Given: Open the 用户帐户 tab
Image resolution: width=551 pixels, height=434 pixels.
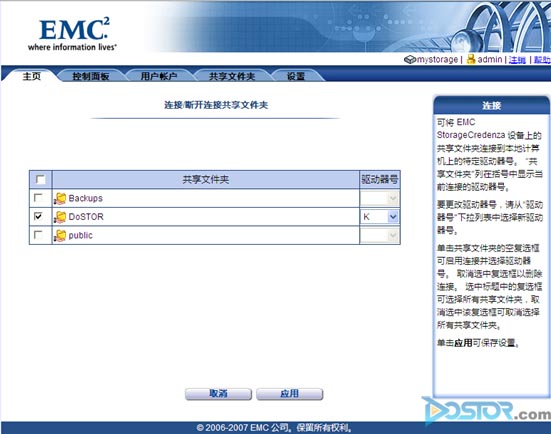Looking at the screenshot, I should point(159,76).
